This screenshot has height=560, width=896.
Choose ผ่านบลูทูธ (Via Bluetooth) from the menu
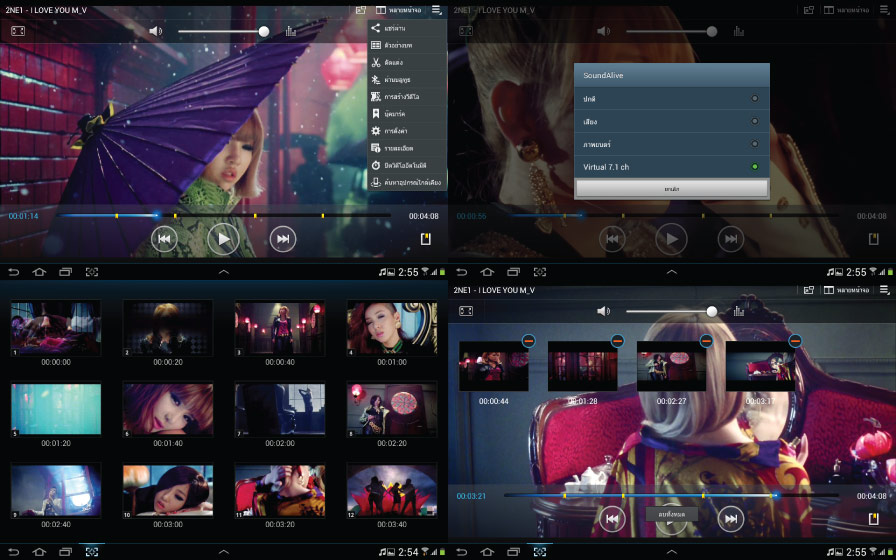[x=407, y=79]
